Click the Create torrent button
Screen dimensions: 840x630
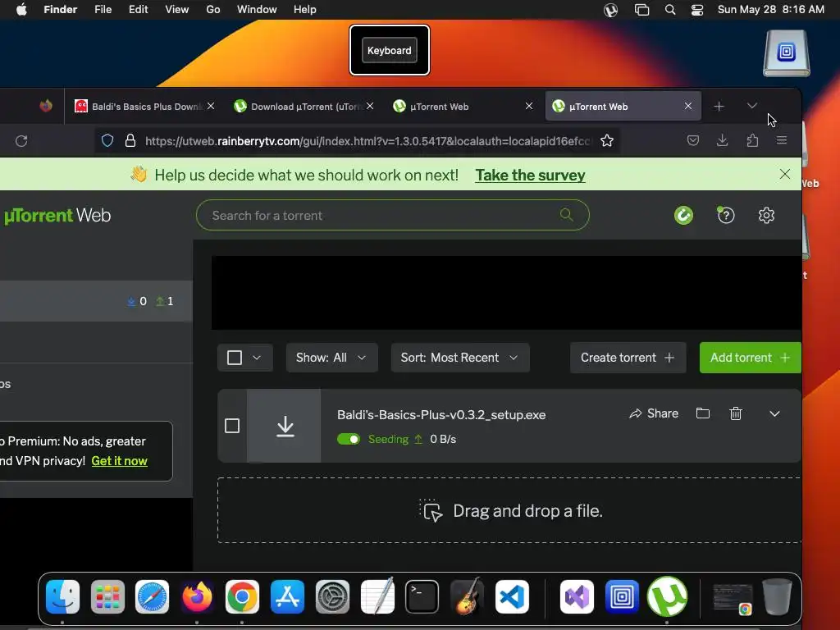pos(628,358)
